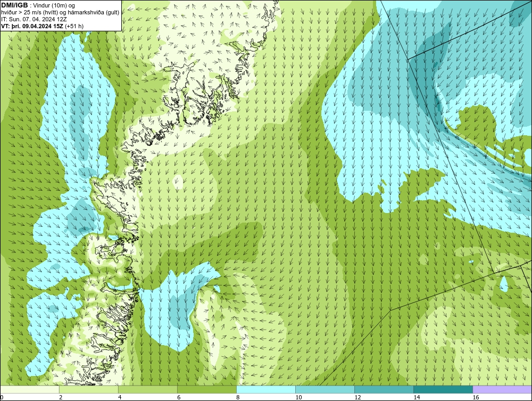
Task: Click legend scale label '16'
Action: (x=476, y=398)
